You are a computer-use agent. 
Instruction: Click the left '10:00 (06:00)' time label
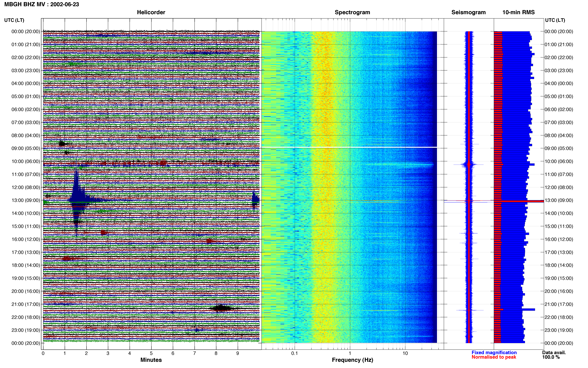pos(26,161)
